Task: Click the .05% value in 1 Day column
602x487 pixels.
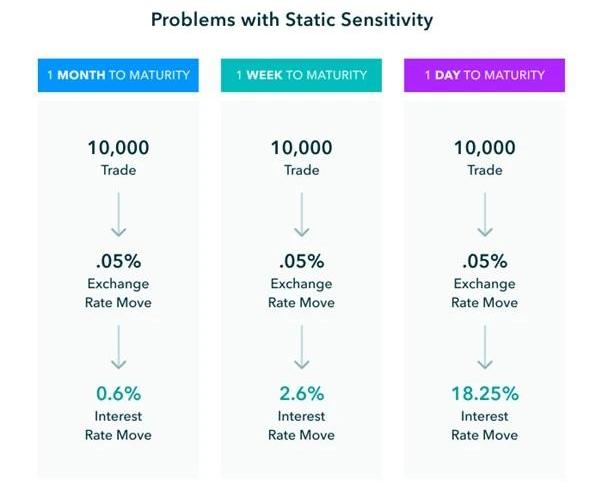Action: point(484,261)
